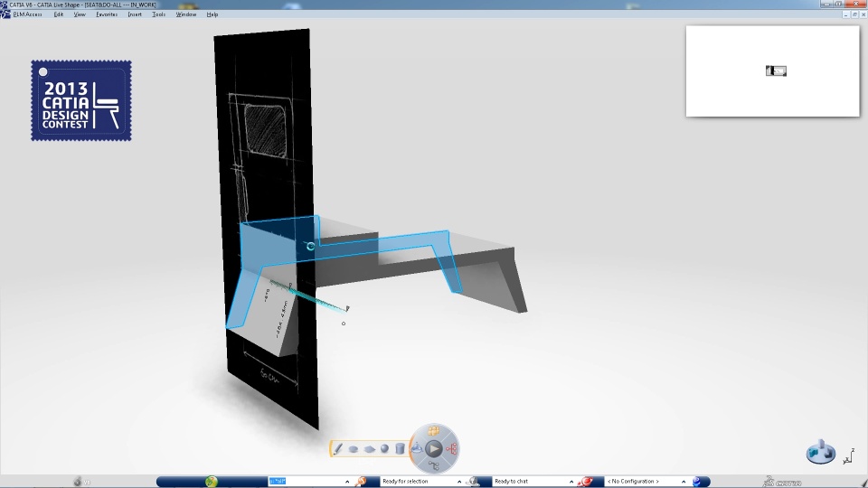Click the compass center play button

[x=434, y=449]
